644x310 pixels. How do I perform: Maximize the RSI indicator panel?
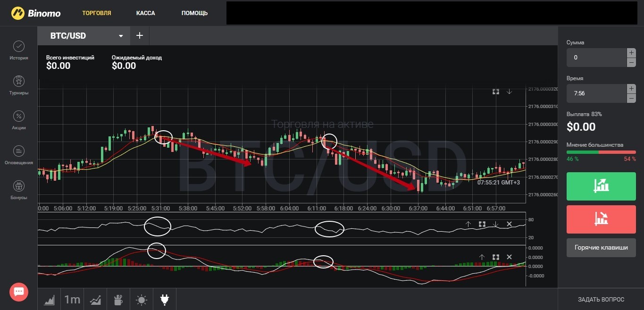click(482, 224)
